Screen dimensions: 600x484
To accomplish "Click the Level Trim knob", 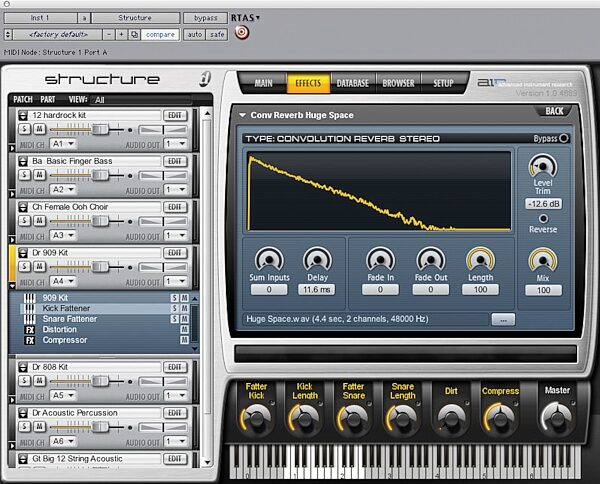I will 543,166.
